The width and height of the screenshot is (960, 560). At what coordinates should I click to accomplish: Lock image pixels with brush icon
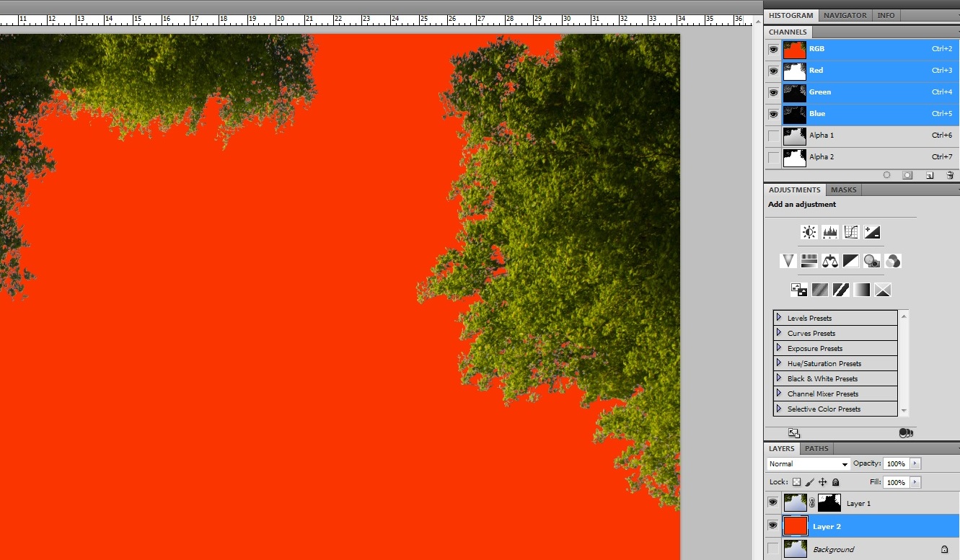[x=809, y=482]
